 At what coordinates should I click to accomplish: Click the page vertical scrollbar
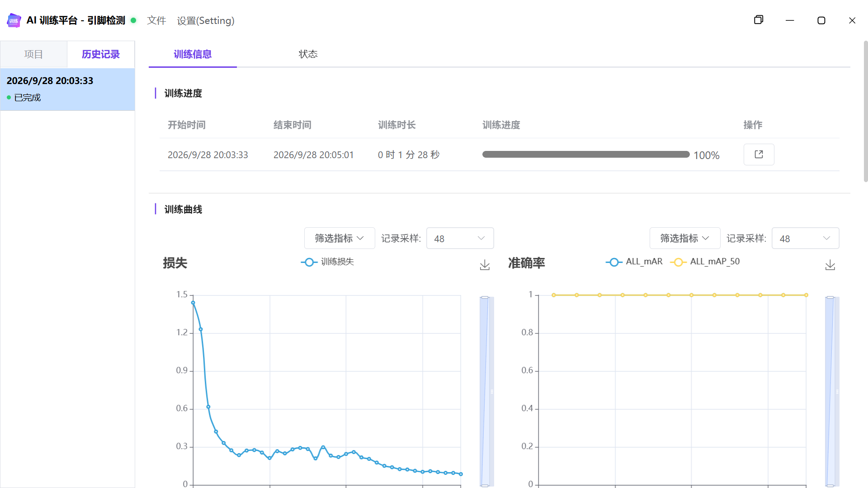865,111
